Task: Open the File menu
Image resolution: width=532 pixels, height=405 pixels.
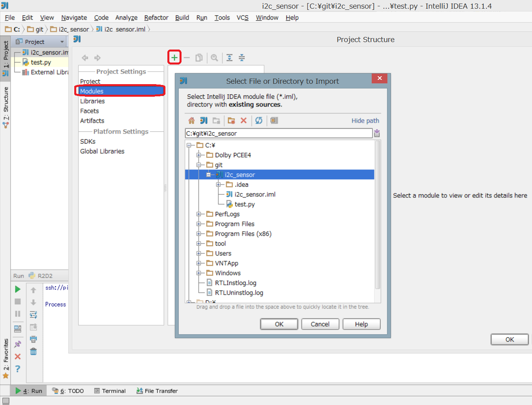Action: (10, 18)
